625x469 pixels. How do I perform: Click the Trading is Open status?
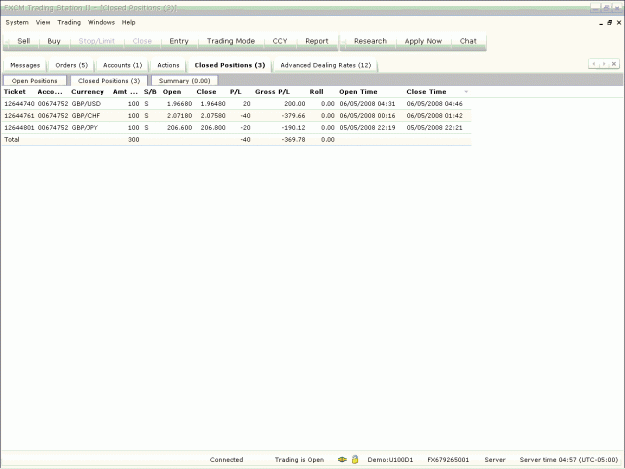(x=299, y=459)
